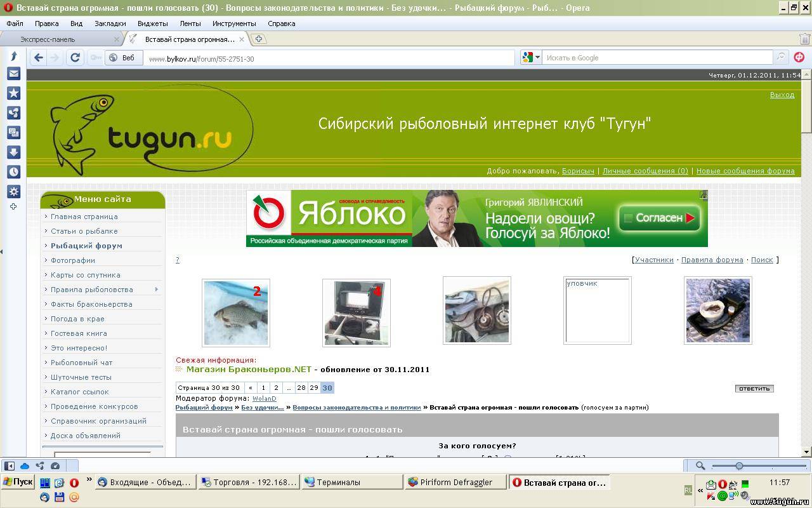The width and height of the screenshot is (812, 508).
Task: Switch to the Экспресс-панель tab
Action: 61,39
